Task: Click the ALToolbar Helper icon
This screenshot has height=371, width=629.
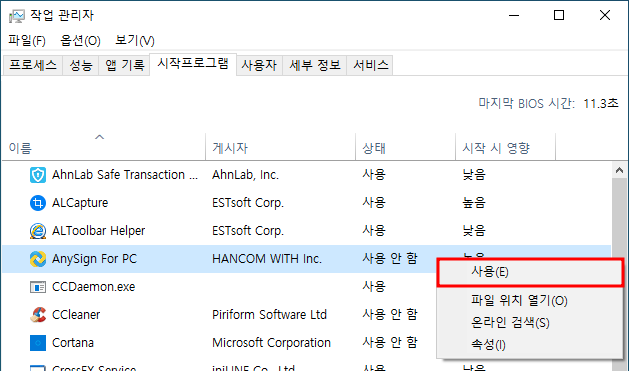Action: coord(38,231)
